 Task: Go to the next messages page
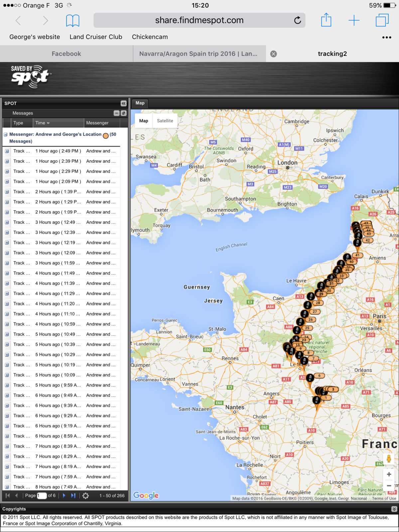pos(64,495)
